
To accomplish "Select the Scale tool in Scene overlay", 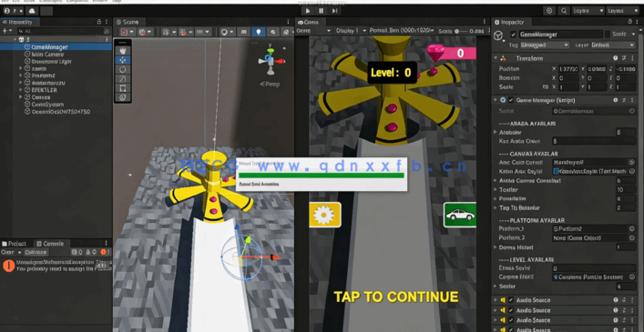I will point(123,79).
